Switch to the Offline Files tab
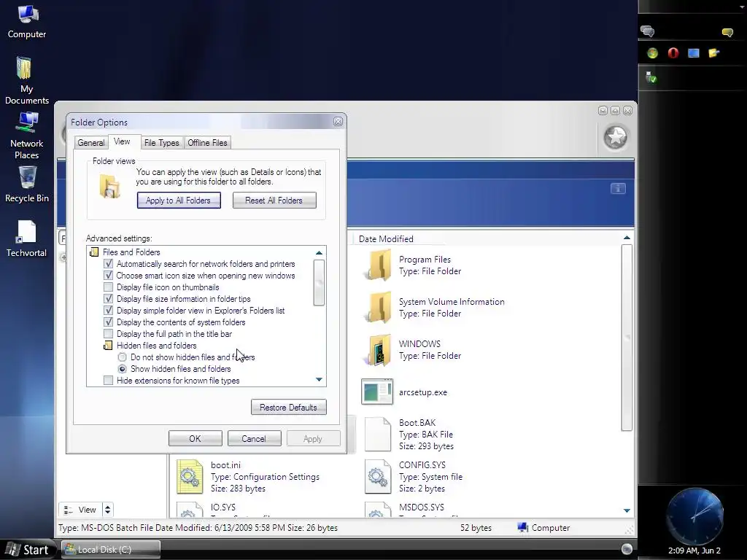Viewport: 747px width, 560px height. click(x=207, y=143)
